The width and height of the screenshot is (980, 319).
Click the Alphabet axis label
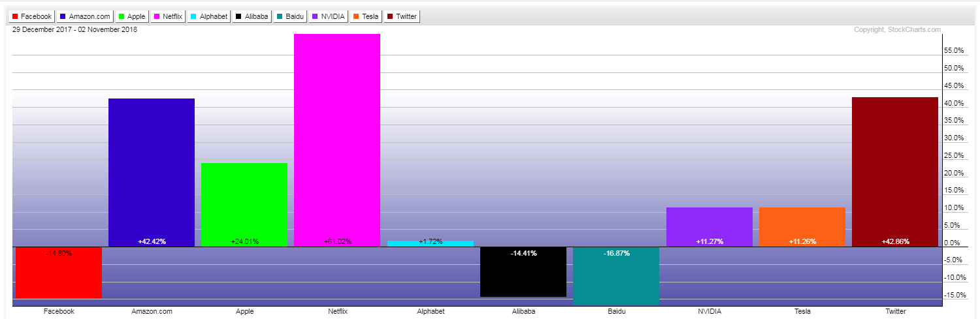click(x=431, y=311)
